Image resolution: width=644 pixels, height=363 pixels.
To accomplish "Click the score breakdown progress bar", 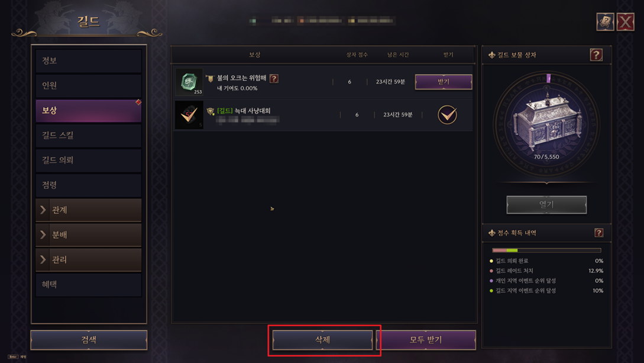I will [x=546, y=250].
